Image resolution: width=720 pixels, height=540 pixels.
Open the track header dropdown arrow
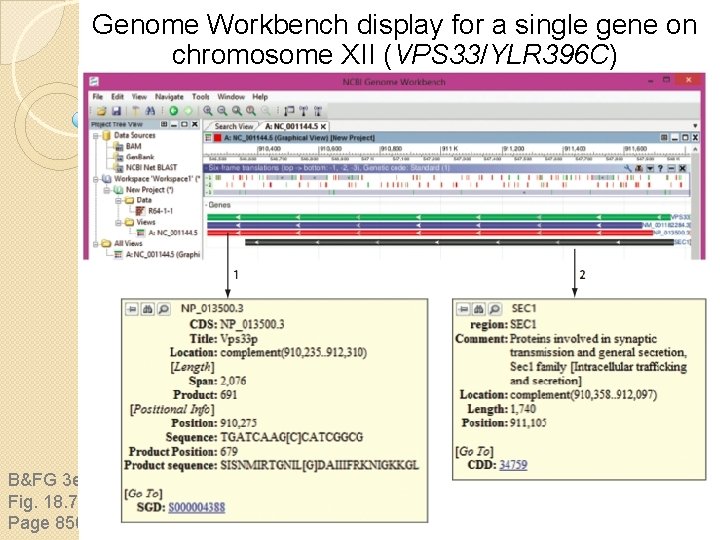click(650, 169)
